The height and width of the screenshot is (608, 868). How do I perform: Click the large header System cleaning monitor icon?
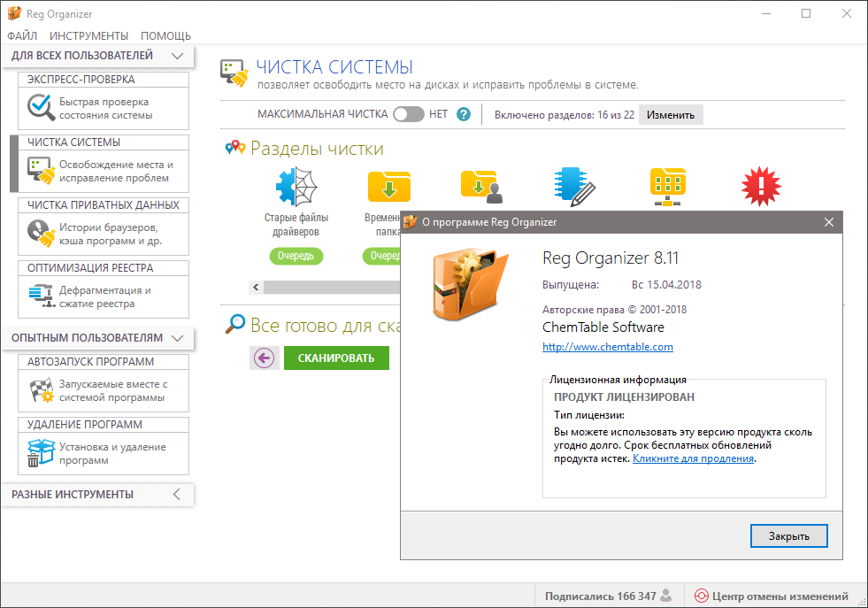coord(234,73)
